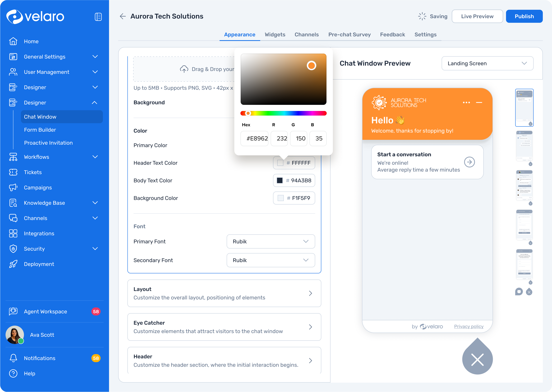Expand the General Settings menu

pos(95,56)
